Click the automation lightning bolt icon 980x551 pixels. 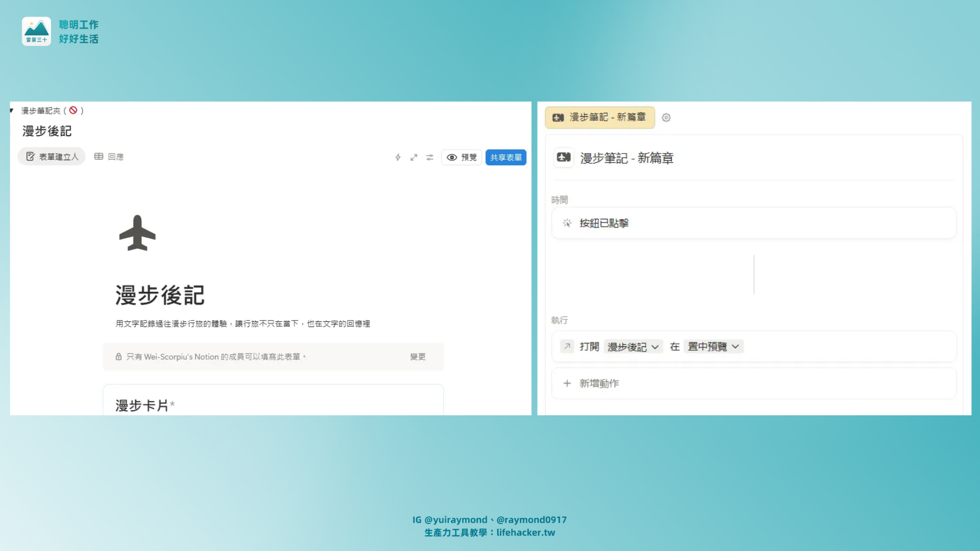point(398,157)
